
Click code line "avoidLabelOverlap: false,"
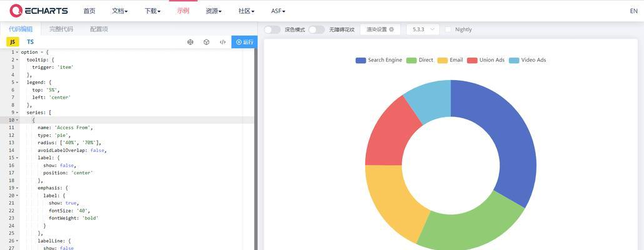coord(73,150)
